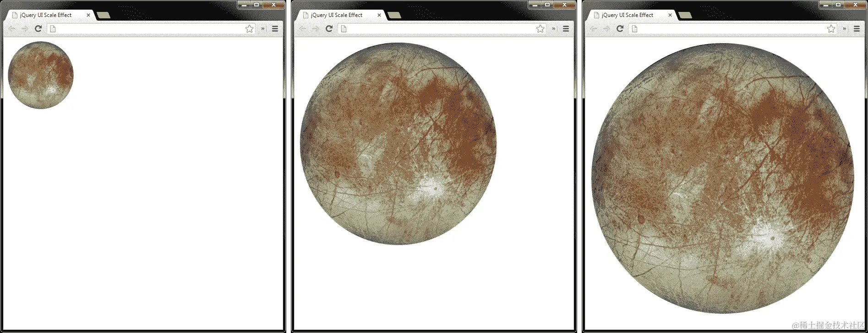Click the address bar in the left browser window
Viewport: 868px width, 333px height.
(151, 28)
